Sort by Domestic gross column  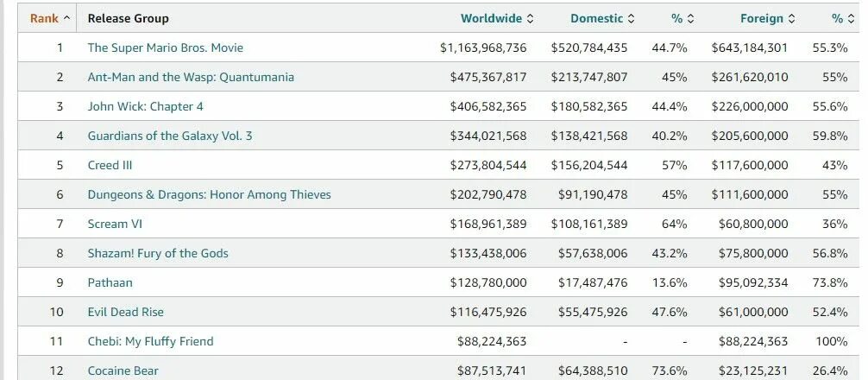click(x=602, y=18)
